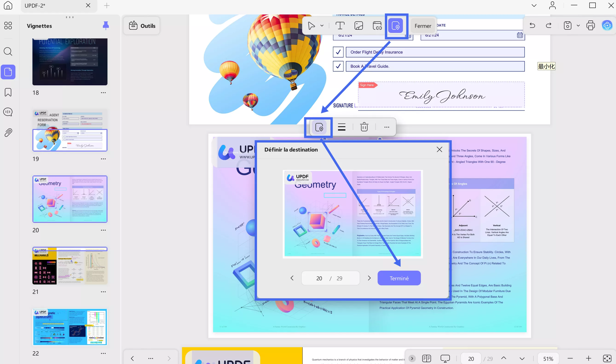Go to next page with down arrow
The image size is (616, 364).
pyautogui.click(x=522, y=359)
